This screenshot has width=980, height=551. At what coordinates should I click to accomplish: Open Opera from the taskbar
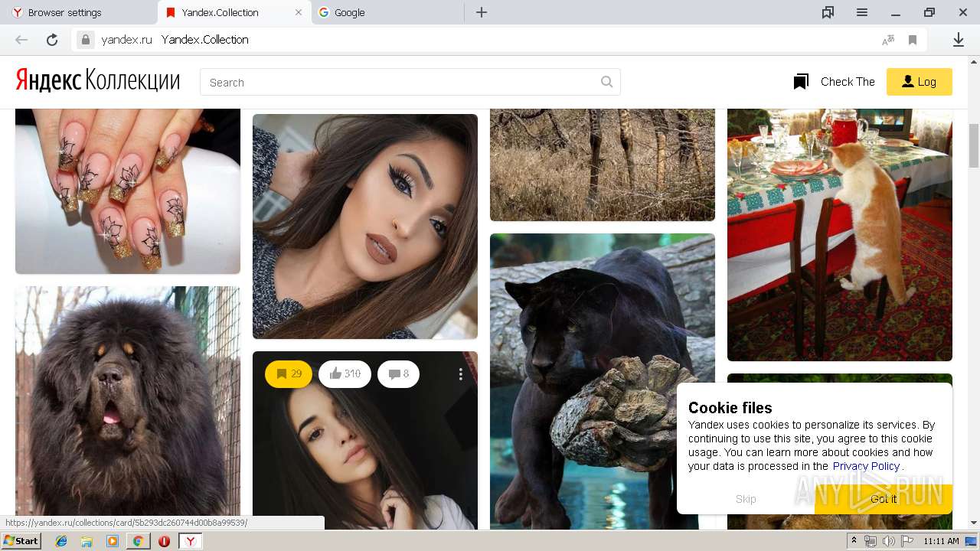pyautogui.click(x=164, y=541)
